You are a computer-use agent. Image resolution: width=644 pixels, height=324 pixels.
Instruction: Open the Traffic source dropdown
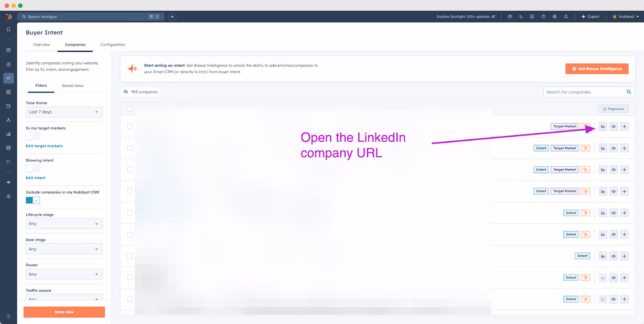tap(64, 297)
